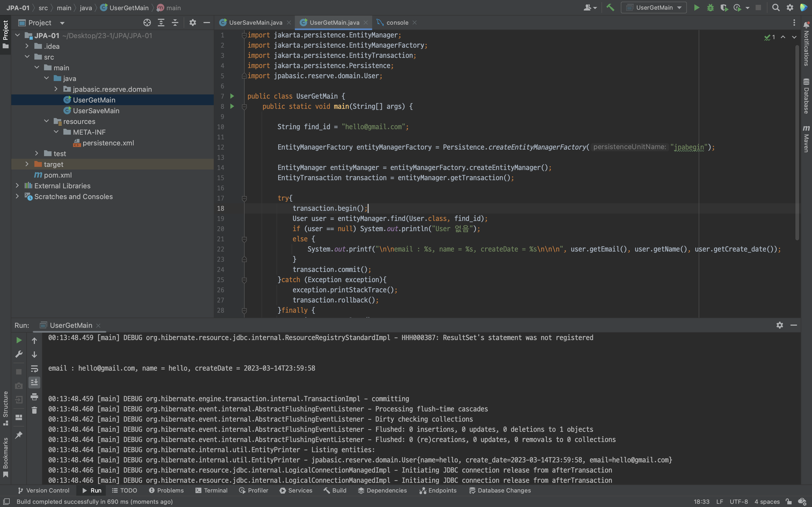Expand the jpabasic.reserve.domain package
This screenshot has width=812, height=507.
point(56,89)
